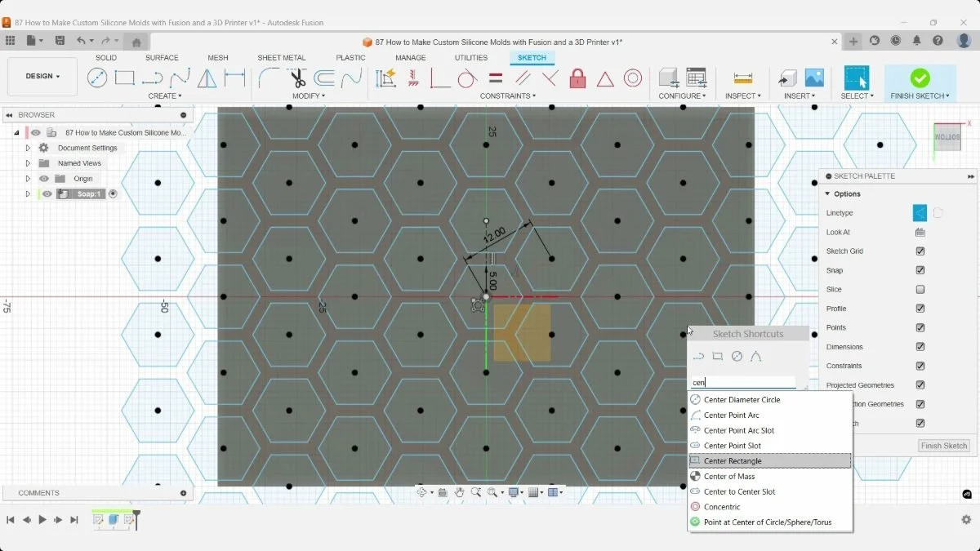Open the Data Panel grid icon
This screenshot has width=980, height=551.
(x=10, y=41)
